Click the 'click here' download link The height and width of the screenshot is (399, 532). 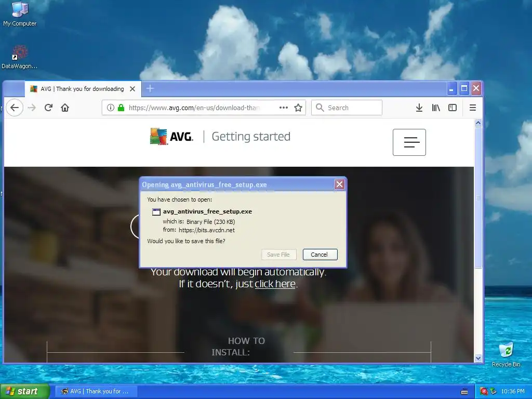[275, 284]
